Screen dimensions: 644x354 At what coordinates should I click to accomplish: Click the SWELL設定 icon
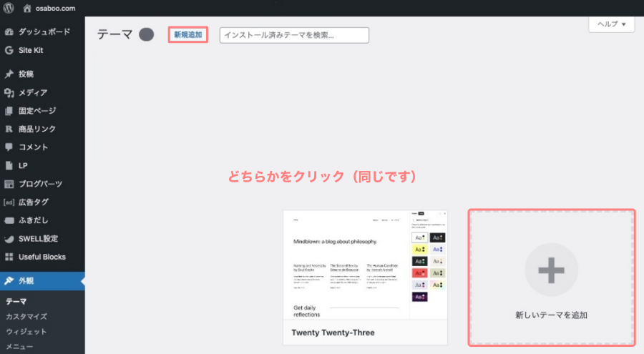[9, 239]
